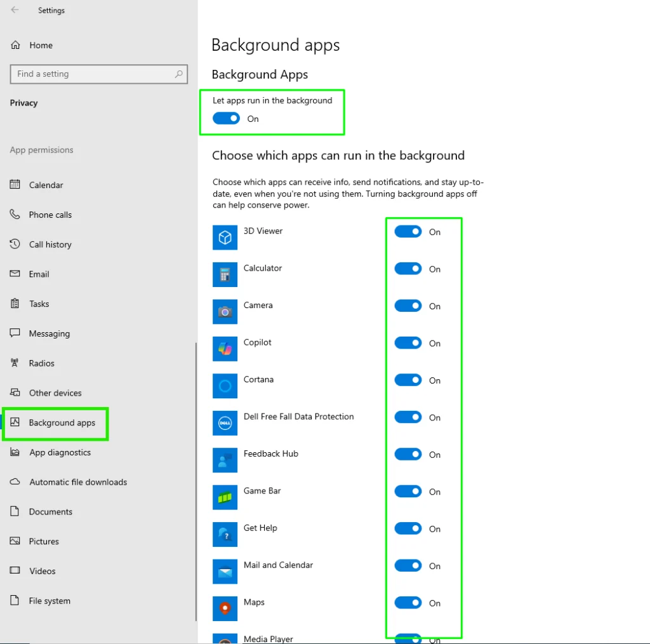Click the Documents page icon
Viewport: 650px width, 644px height.
[x=15, y=511]
